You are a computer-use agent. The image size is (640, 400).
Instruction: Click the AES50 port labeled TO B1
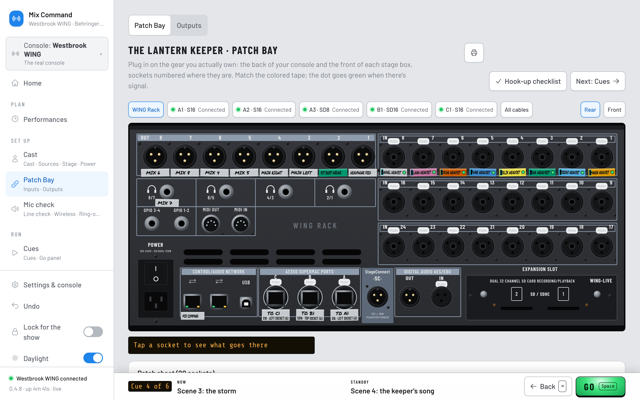pos(310,298)
